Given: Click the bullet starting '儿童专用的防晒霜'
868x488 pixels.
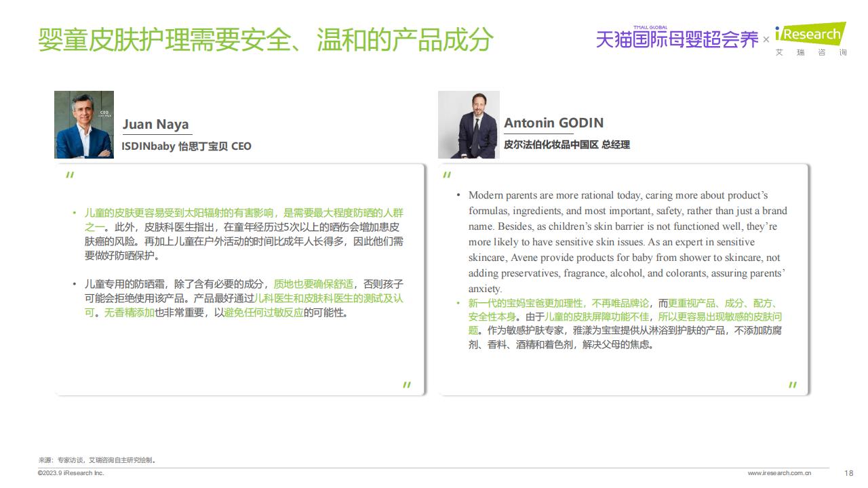Looking at the screenshot, I should [243, 298].
